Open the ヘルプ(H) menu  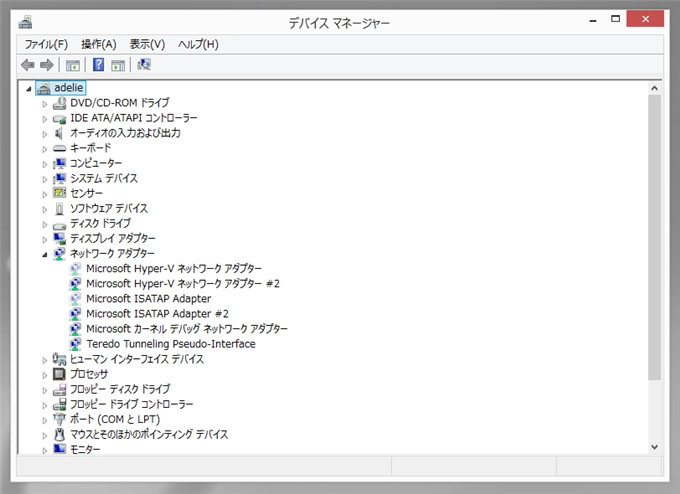click(x=198, y=44)
